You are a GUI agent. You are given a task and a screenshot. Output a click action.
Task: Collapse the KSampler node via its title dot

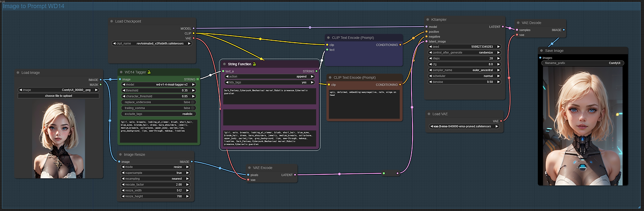point(428,20)
